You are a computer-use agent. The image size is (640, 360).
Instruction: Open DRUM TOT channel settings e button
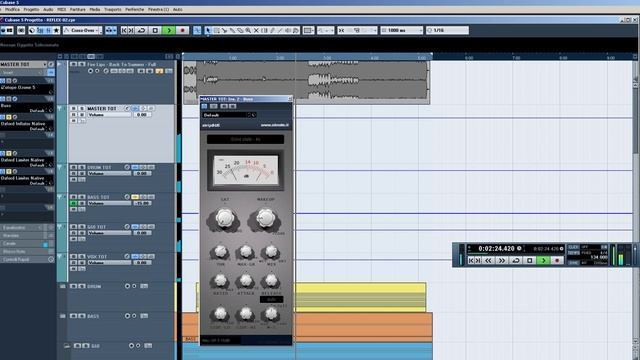click(x=127, y=167)
